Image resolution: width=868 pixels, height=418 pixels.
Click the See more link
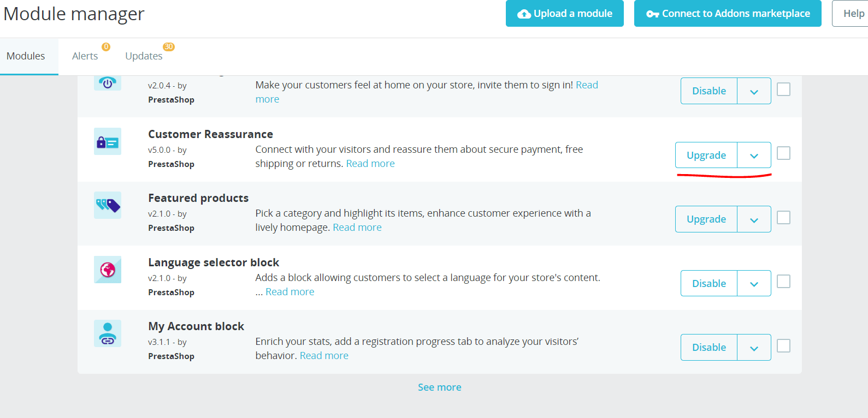440,387
